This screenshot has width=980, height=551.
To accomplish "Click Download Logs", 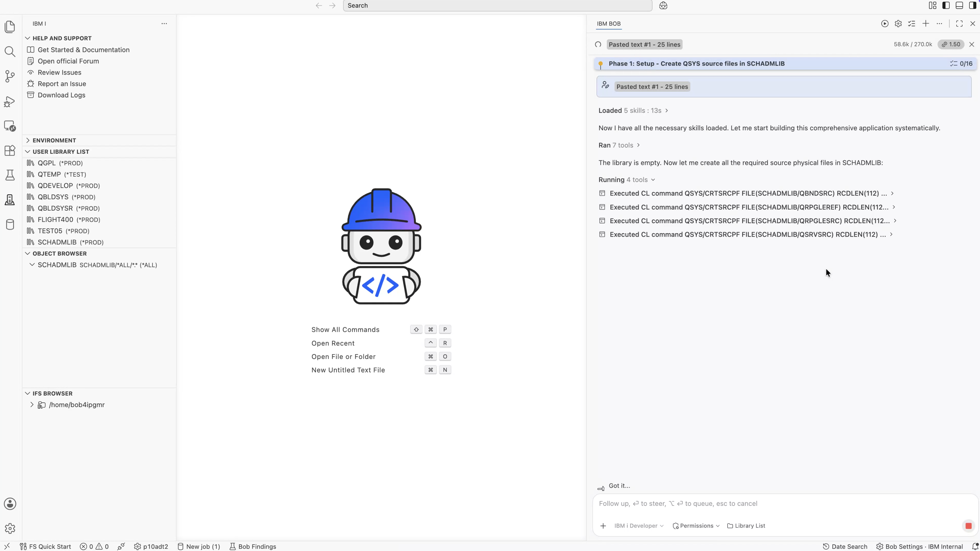I will [x=61, y=95].
